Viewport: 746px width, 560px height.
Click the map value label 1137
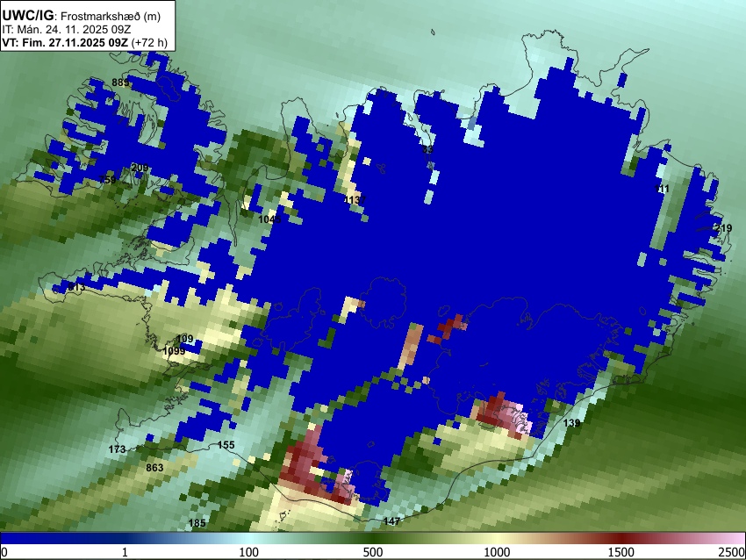point(355,200)
